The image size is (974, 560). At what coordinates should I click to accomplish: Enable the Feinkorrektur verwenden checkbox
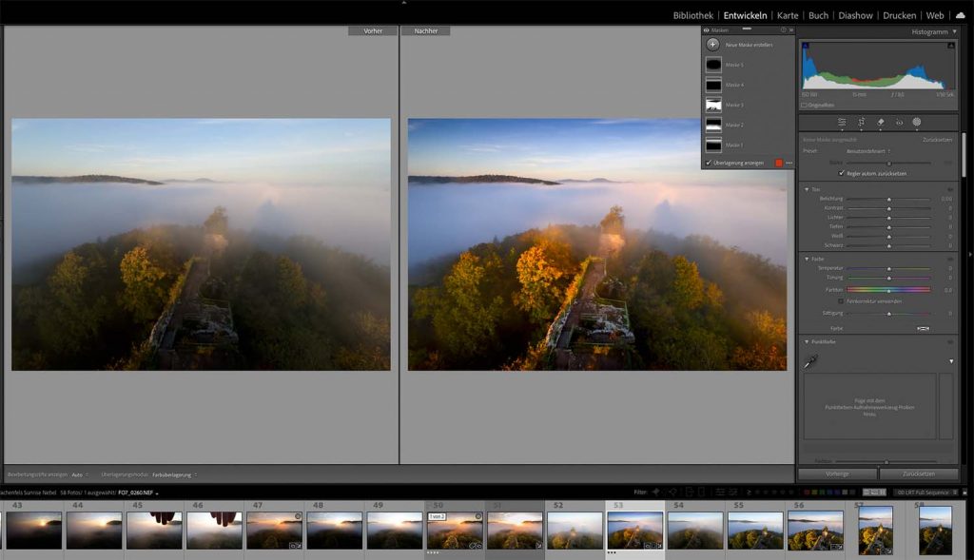(x=841, y=300)
